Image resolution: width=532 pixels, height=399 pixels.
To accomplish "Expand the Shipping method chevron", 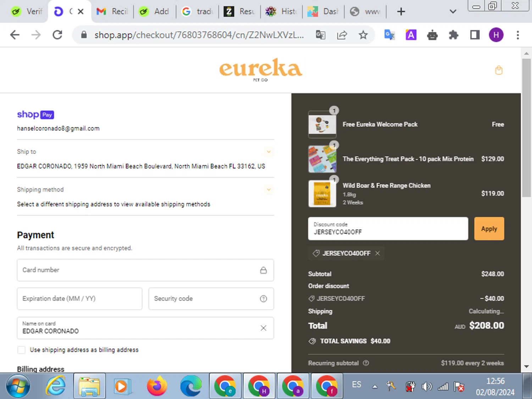I will tap(269, 190).
